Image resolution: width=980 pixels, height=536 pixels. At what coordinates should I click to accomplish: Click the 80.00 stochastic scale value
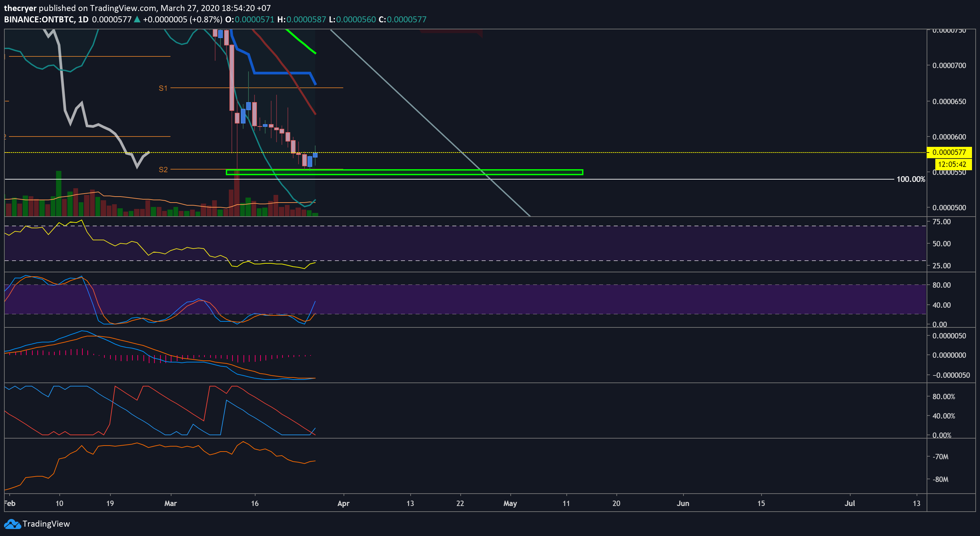pyautogui.click(x=941, y=285)
